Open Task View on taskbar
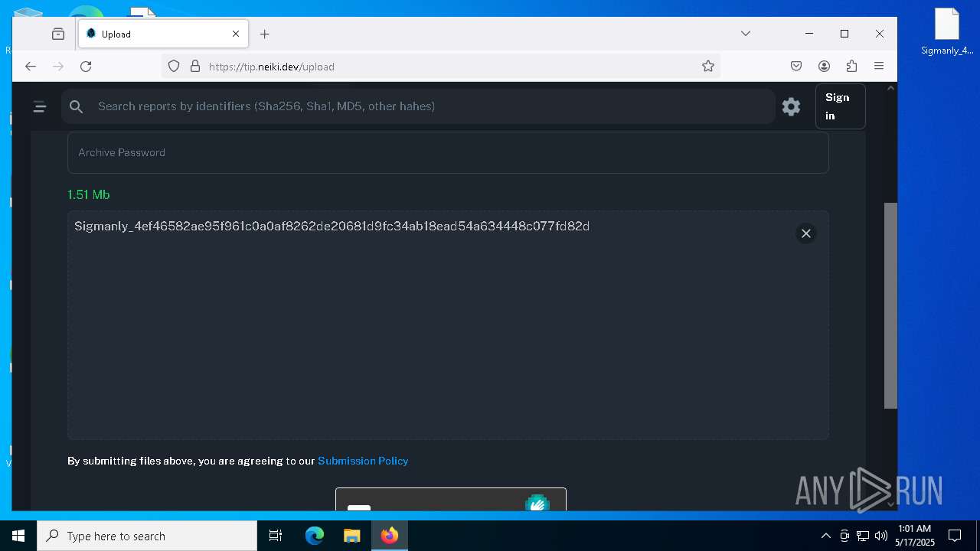This screenshot has width=980, height=551. [x=276, y=536]
